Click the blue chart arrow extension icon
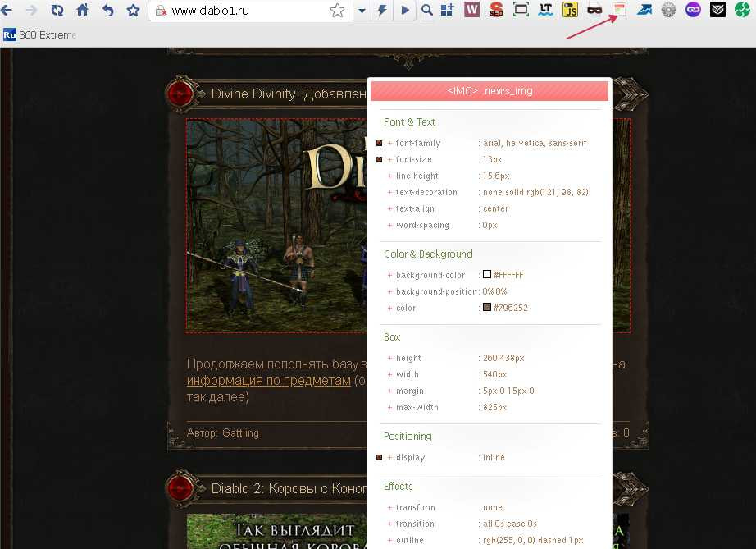Viewport: 756px width, 549px height. pyautogui.click(x=644, y=9)
